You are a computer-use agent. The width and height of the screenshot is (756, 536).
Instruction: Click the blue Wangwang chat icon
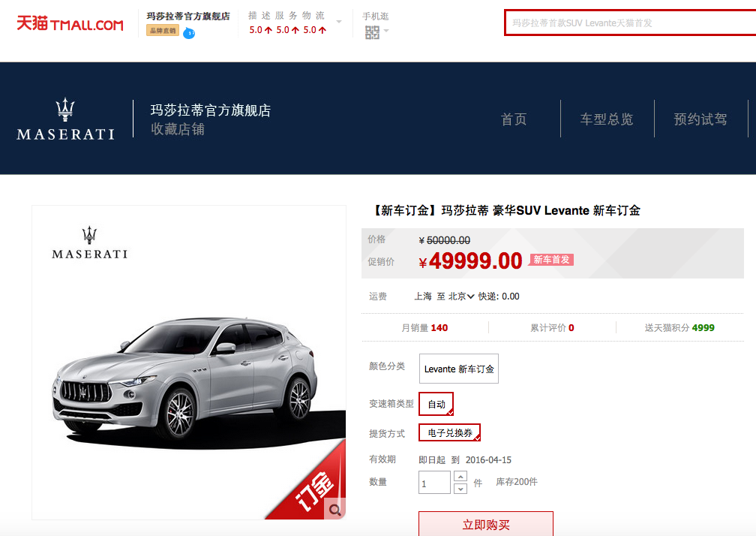189,33
